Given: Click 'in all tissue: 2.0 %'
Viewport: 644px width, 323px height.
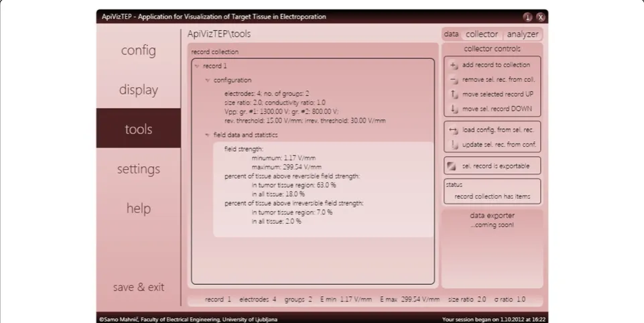Looking at the screenshot, I should pos(276,222).
